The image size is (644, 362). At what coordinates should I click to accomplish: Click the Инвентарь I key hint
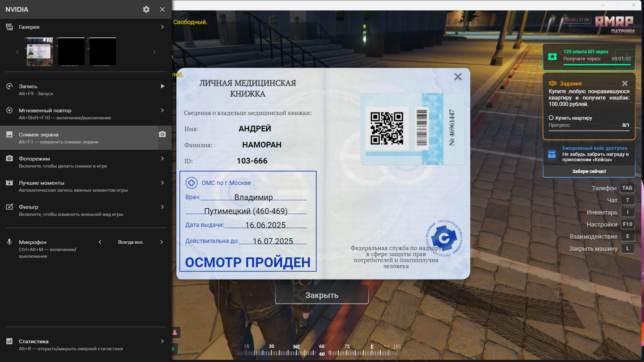[628, 212]
